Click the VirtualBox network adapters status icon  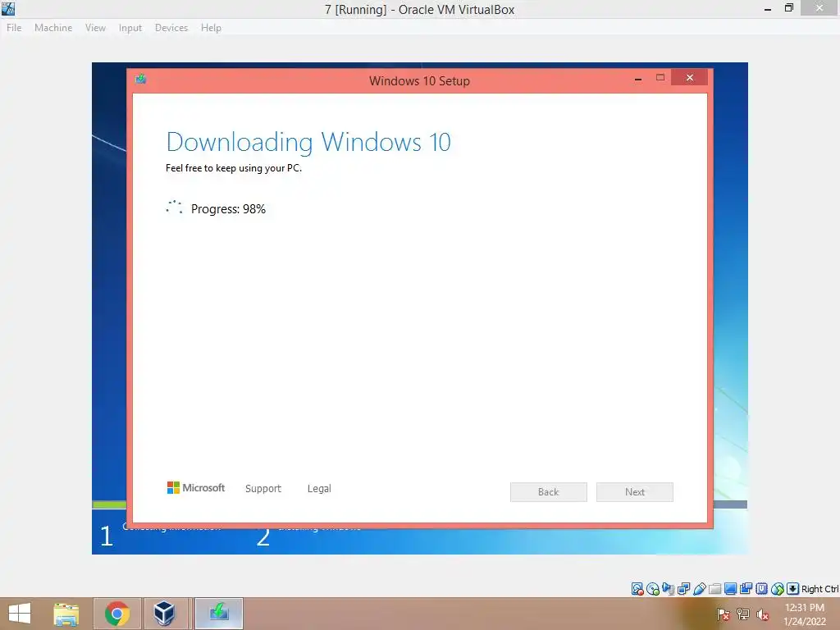(x=683, y=589)
